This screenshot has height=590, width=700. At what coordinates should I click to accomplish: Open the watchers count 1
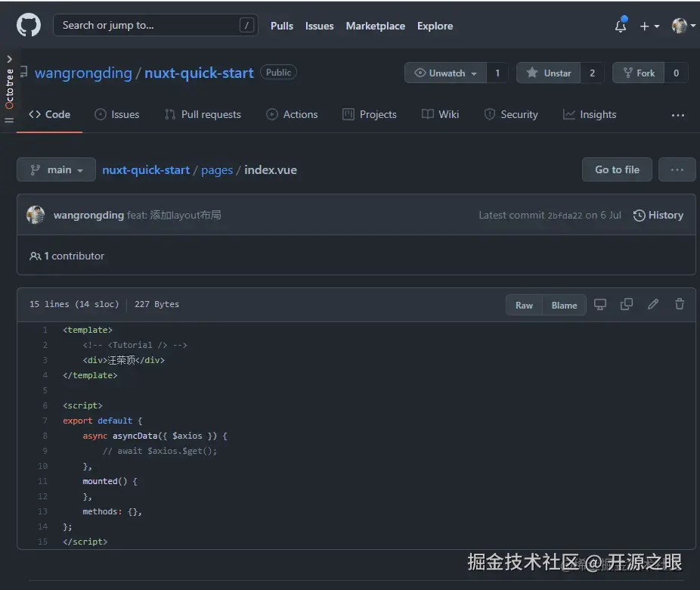[x=497, y=73]
